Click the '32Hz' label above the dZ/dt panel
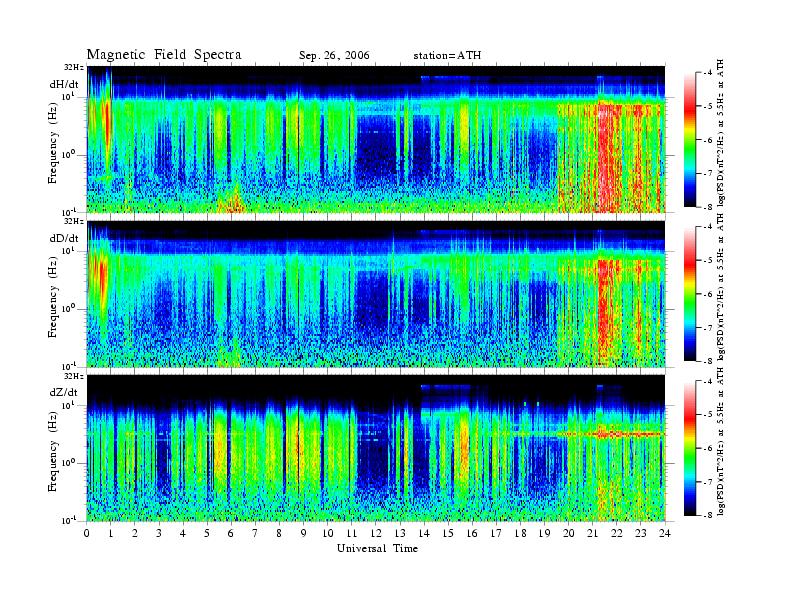This screenshot has width=792, height=612. (73, 376)
